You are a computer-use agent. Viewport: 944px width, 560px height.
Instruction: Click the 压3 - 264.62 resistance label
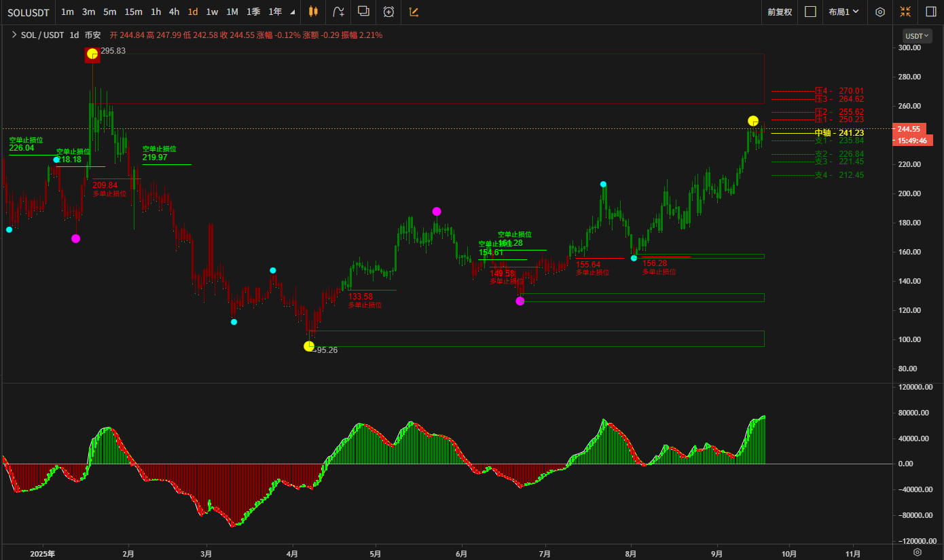(839, 99)
